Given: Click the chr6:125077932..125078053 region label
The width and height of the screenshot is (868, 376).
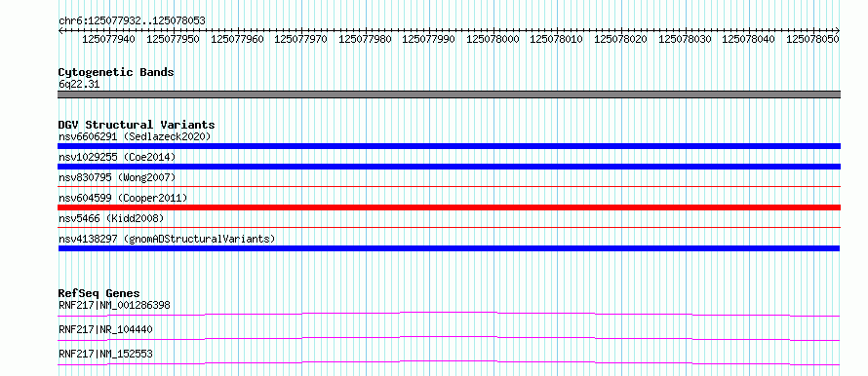Looking at the screenshot, I should [x=132, y=20].
